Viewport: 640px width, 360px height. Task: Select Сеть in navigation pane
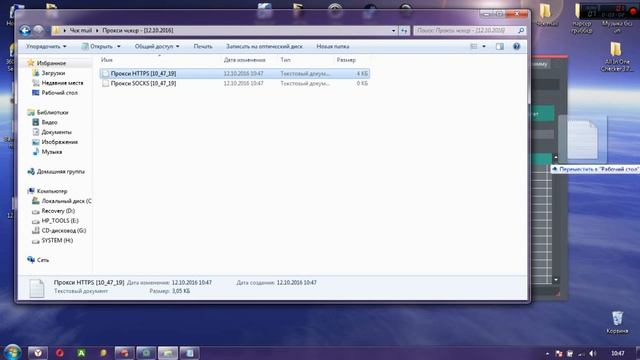click(42, 260)
